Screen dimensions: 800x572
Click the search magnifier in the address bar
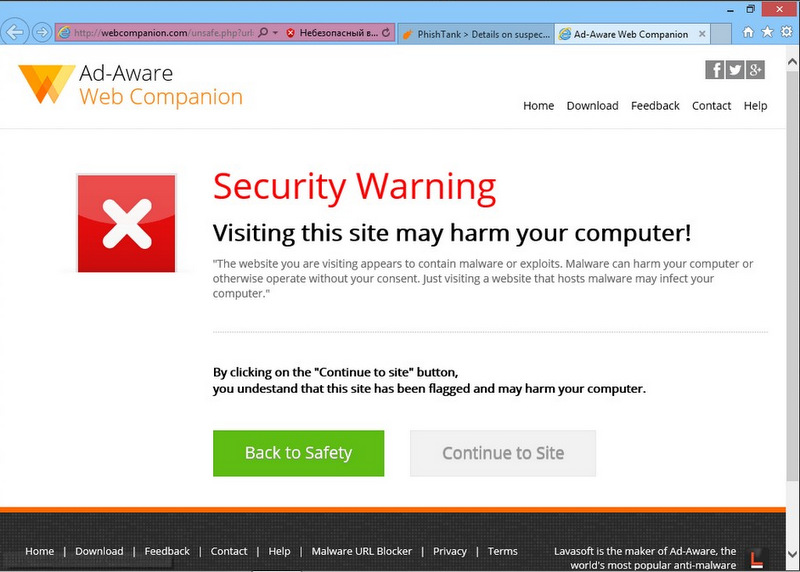[263, 33]
